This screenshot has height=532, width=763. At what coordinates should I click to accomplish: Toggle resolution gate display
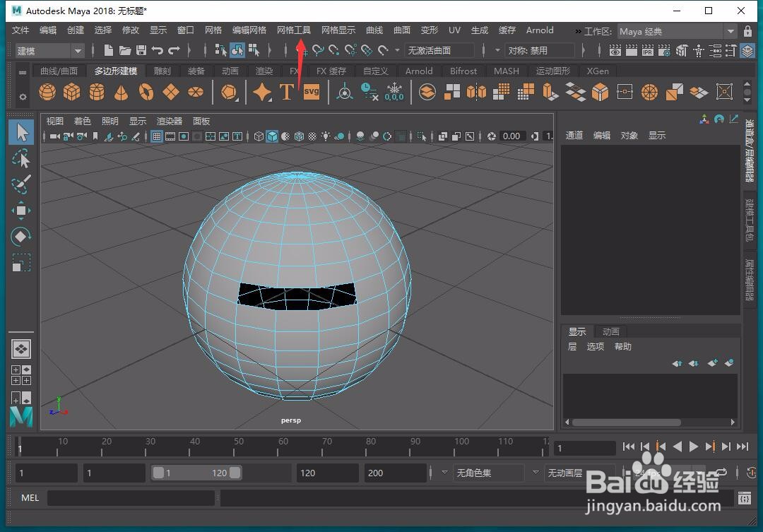point(184,136)
